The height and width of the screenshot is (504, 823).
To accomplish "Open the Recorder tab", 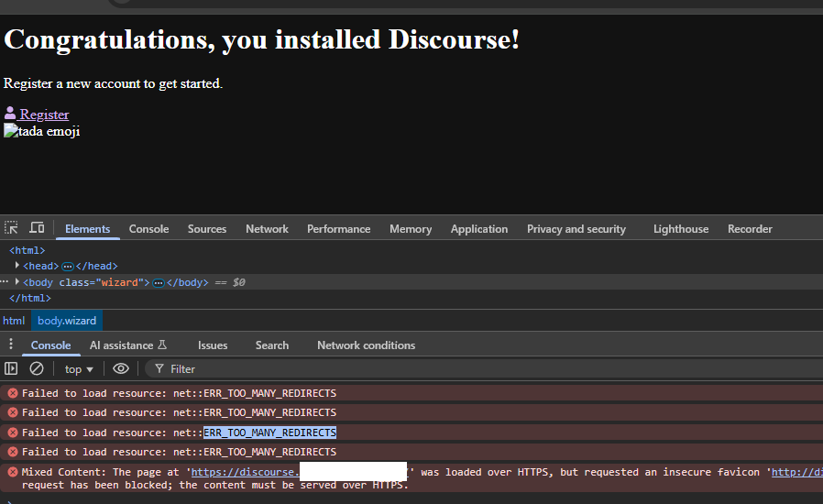I will tap(750, 229).
